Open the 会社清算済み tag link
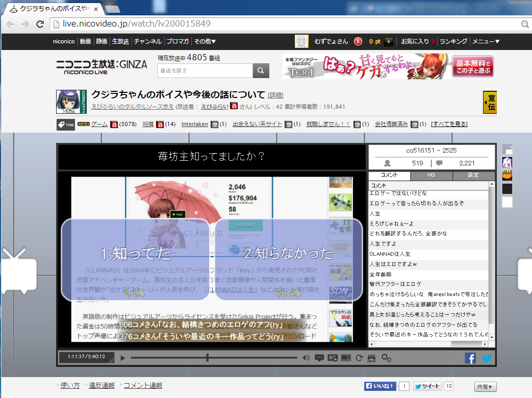The height and width of the screenshot is (398, 532). pyautogui.click(x=391, y=124)
